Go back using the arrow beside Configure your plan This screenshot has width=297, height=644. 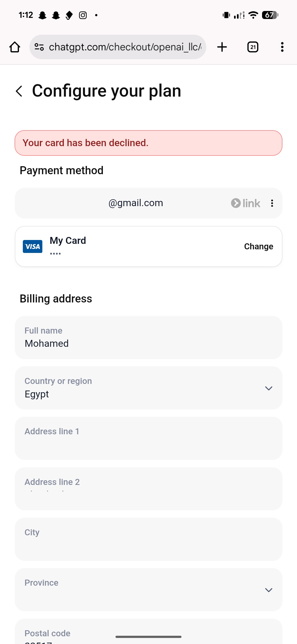19,91
